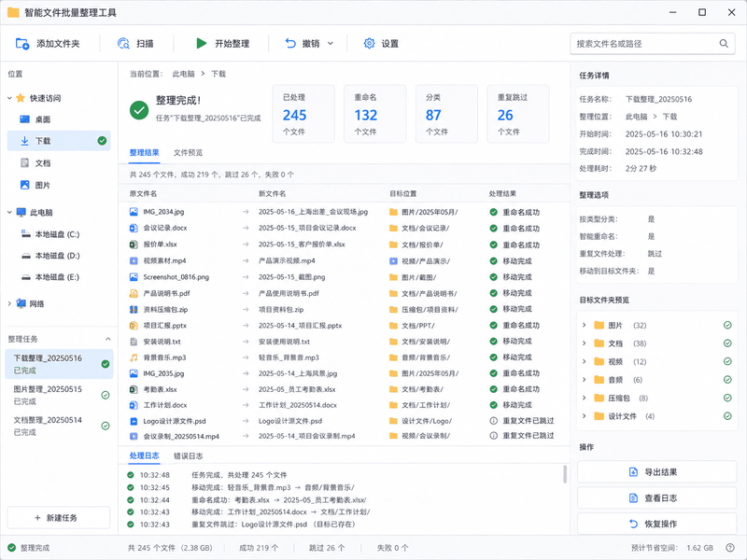Click the undo arrow icon
This screenshot has width=747, height=560.
[290, 43]
